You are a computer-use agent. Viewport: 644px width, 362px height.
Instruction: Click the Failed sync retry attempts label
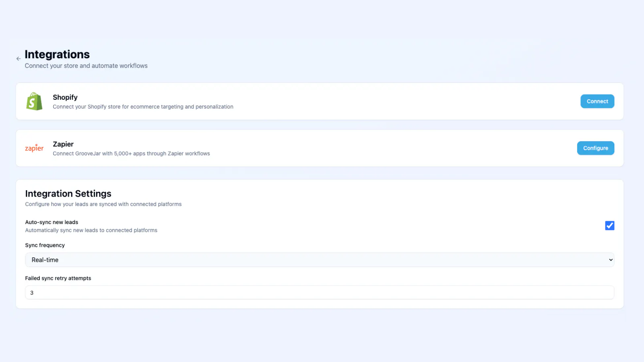58,278
